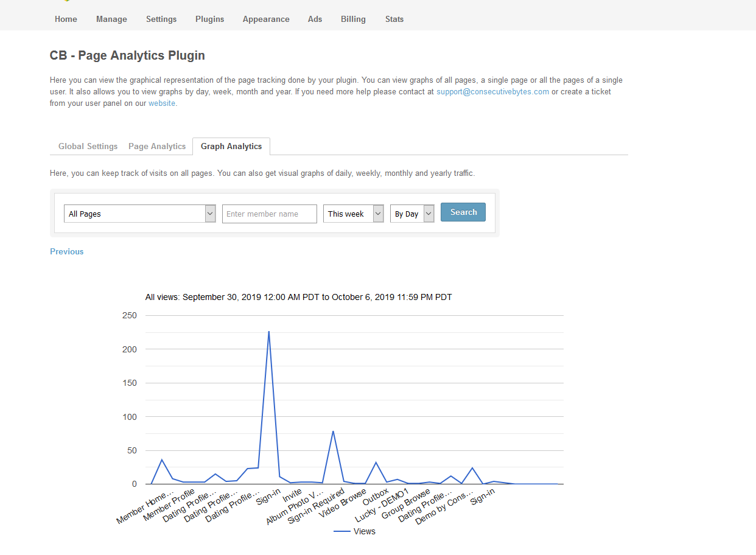This screenshot has height=555, width=756.
Task: View the Stats menu
Action: pos(394,19)
